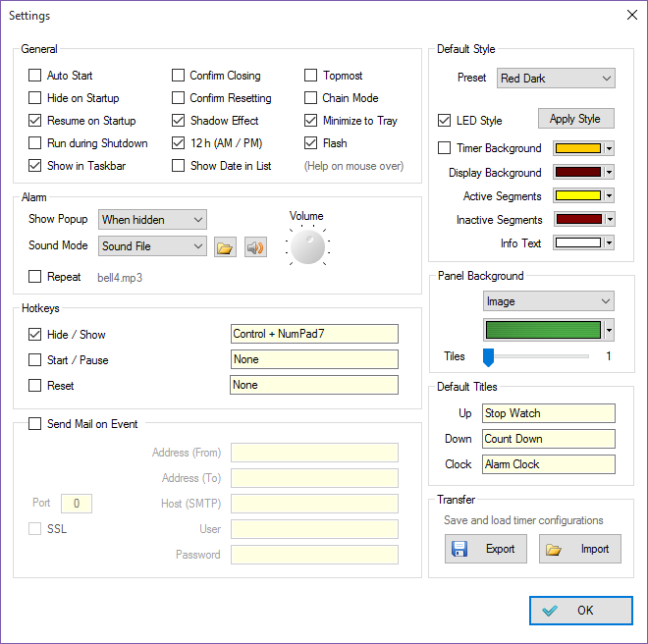Toggle the Flash checkbox
This screenshot has height=644, width=648.
[311, 143]
